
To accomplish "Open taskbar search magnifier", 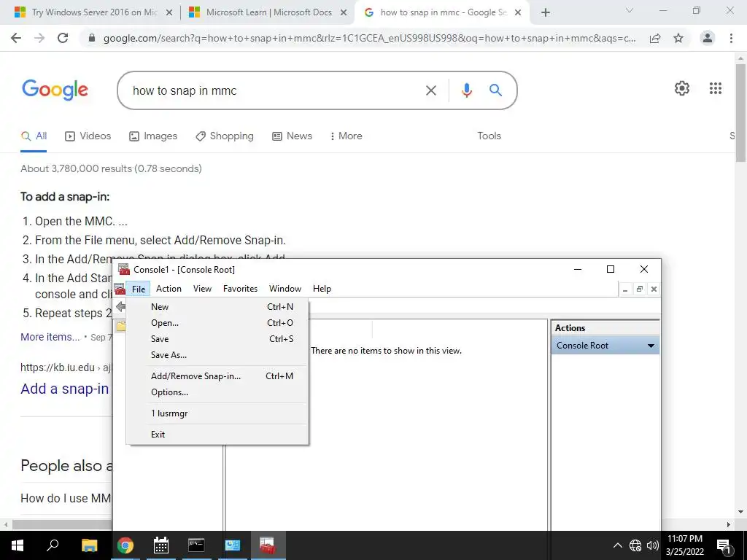I will (x=53, y=545).
